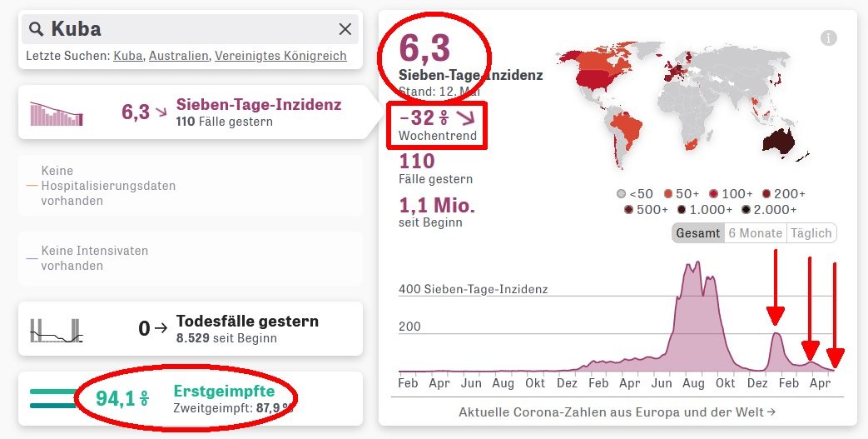Clear the Kuba search field
The height and width of the screenshot is (439, 868).
point(345,30)
